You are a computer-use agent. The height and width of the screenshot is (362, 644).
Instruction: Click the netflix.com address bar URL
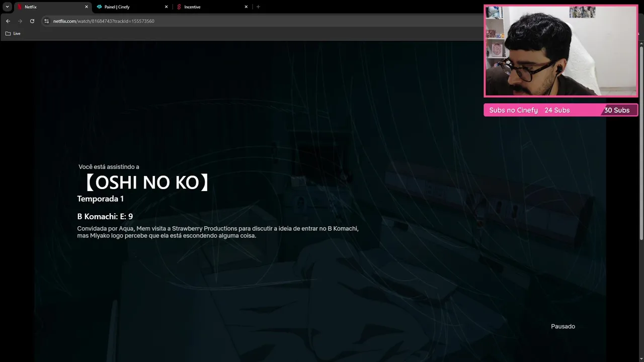104,21
